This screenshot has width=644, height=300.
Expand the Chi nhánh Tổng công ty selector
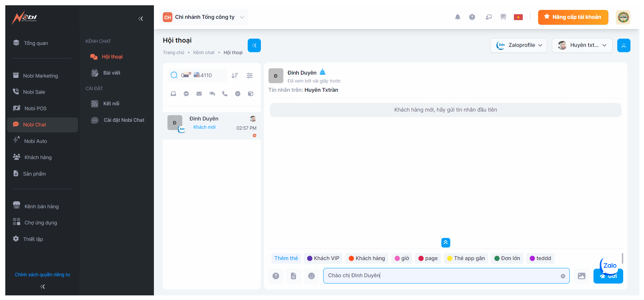[204, 17]
